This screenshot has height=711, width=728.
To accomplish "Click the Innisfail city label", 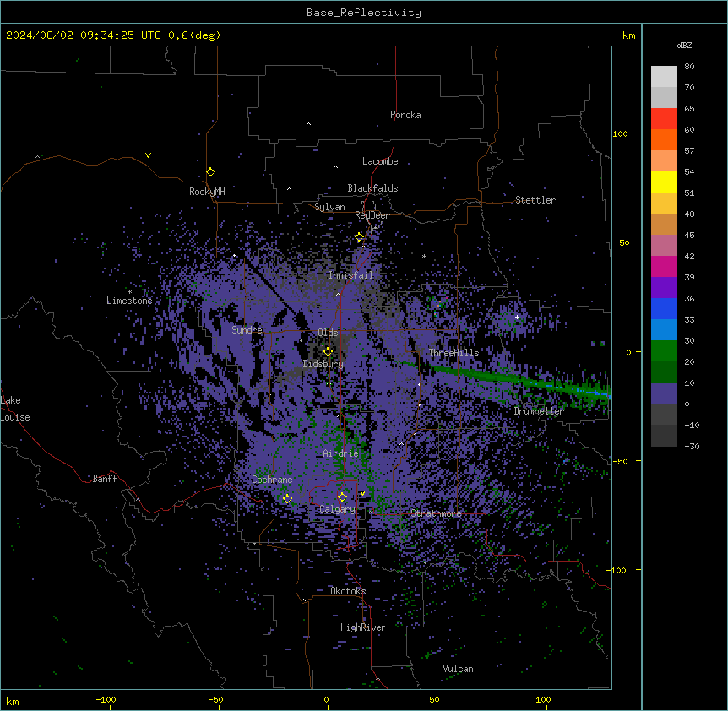I will click(x=351, y=275).
